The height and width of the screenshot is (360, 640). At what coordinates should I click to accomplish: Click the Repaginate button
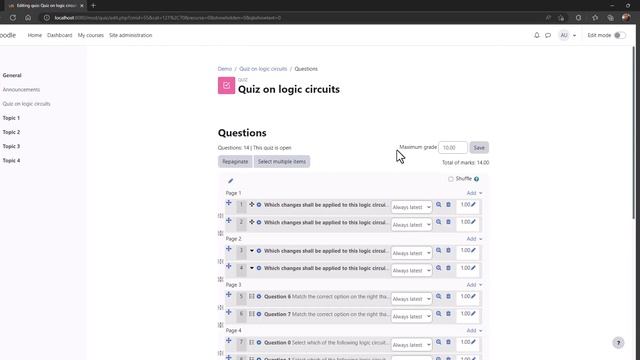coord(235,162)
